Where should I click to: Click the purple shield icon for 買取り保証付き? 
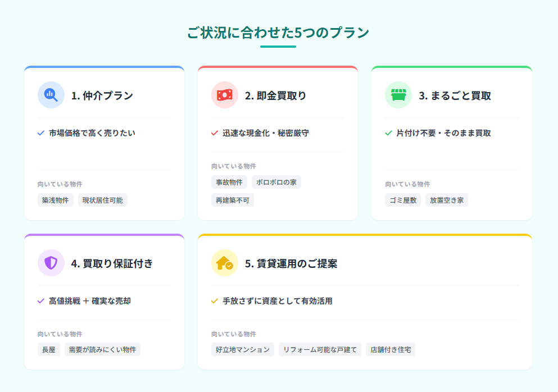[51, 263]
